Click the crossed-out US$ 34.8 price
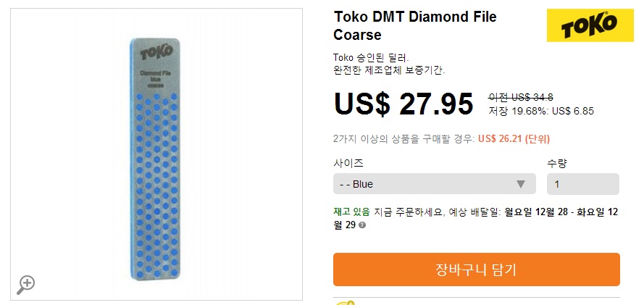Screen dimensions: 644x305 coord(521,97)
